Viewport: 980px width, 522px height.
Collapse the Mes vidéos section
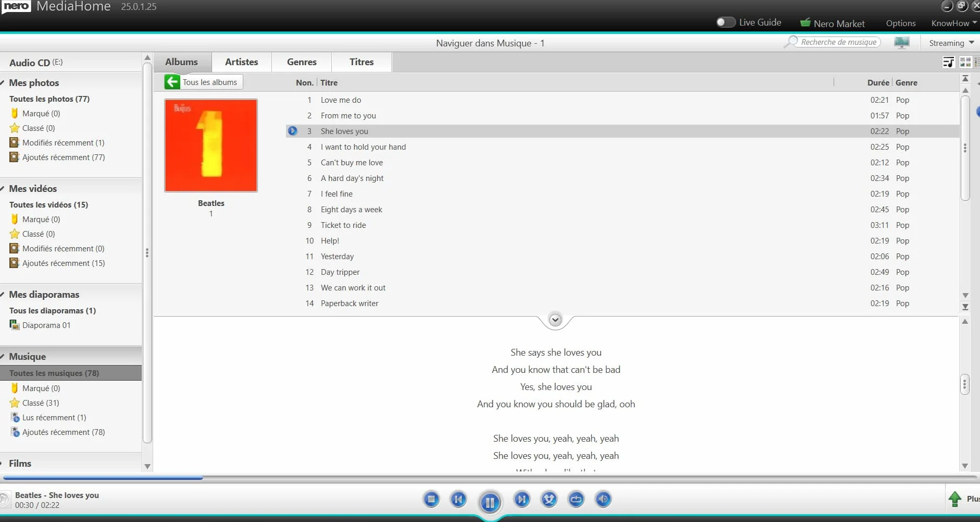3,188
